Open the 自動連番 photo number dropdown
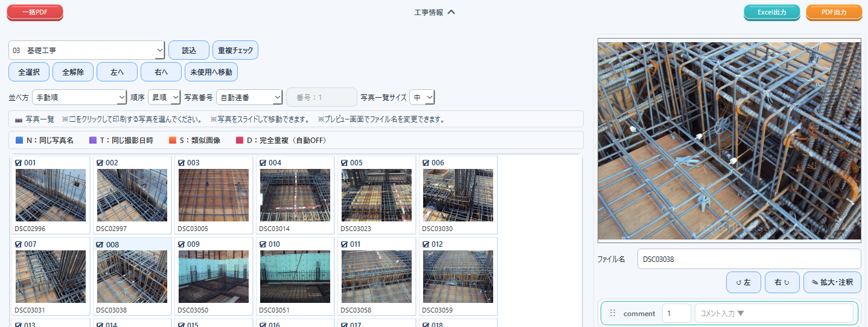 [249, 97]
